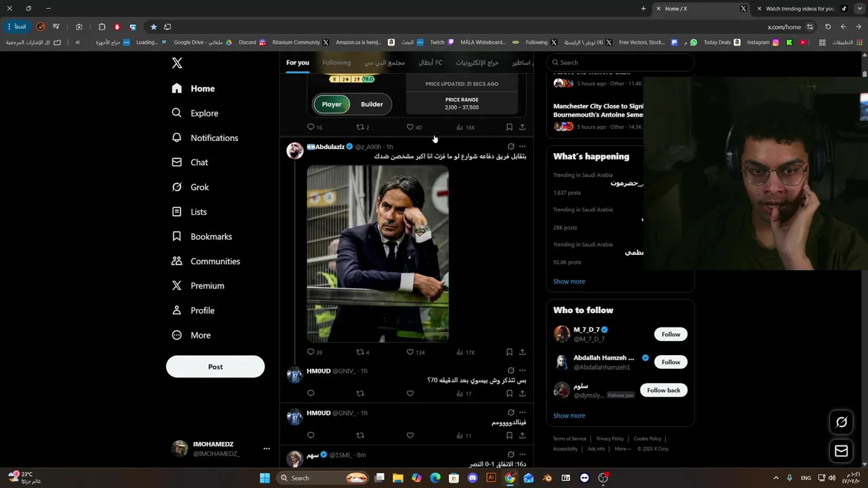Select the Player toggle in the card
This screenshot has width=868, height=488.
(332, 104)
